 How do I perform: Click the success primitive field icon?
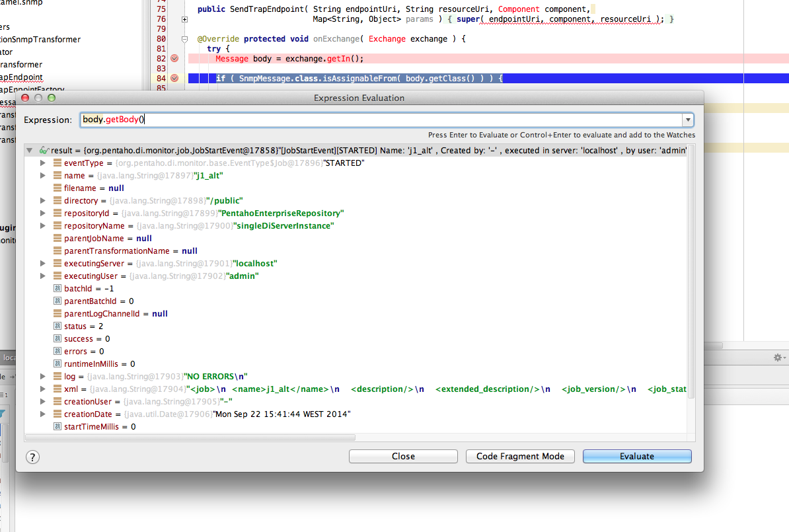(x=57, y=339)
